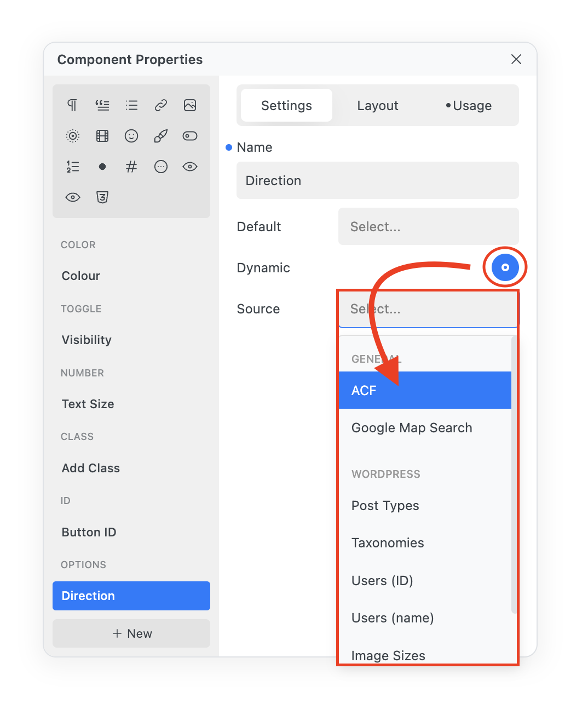This screenshot has height=709, width=588.
Task: Click the link chain icon
Action: tap(160, 105)
